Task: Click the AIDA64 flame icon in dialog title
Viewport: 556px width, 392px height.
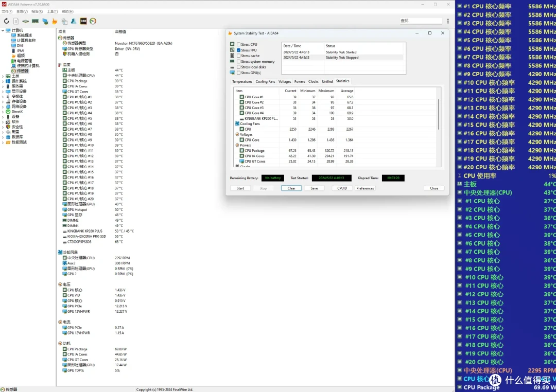Action: (x=230, y=33)
